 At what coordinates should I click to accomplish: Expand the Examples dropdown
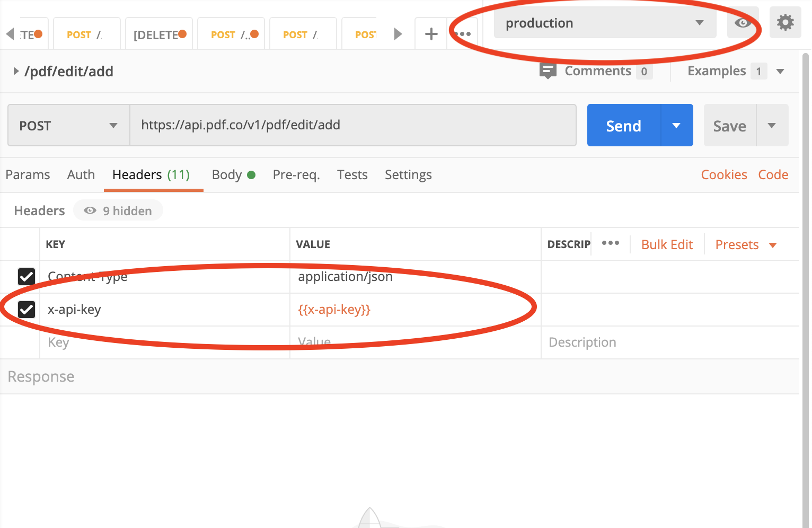(x=780, y=72)
